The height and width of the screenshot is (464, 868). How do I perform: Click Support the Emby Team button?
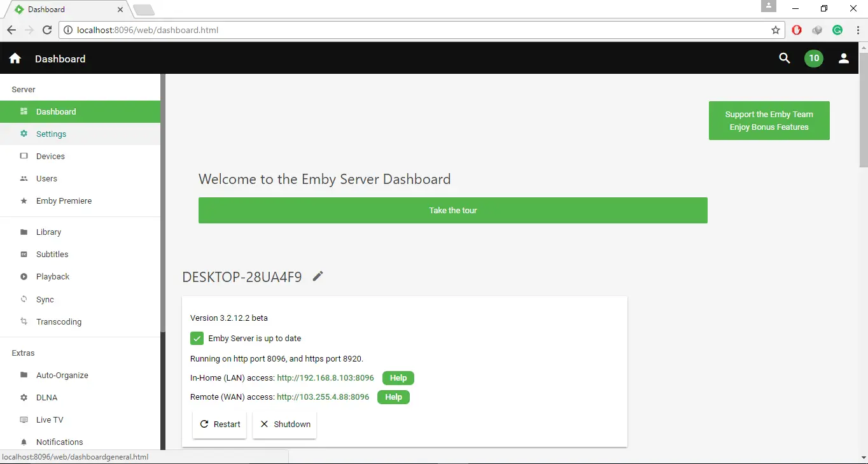769,120
